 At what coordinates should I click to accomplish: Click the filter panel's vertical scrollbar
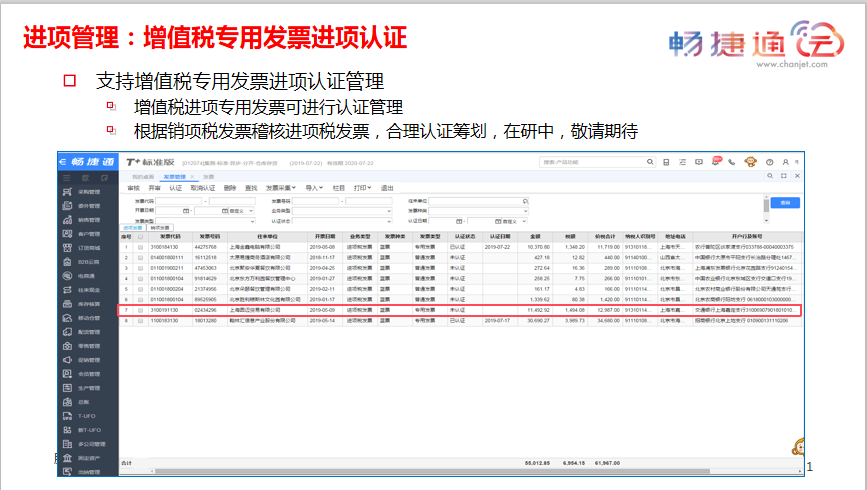click(x=766, y=208)
